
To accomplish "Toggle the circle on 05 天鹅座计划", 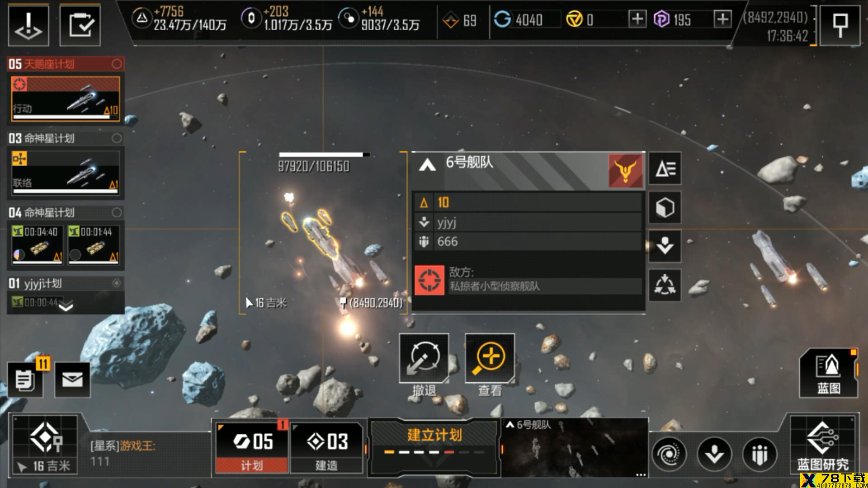I will pos(117,64).
